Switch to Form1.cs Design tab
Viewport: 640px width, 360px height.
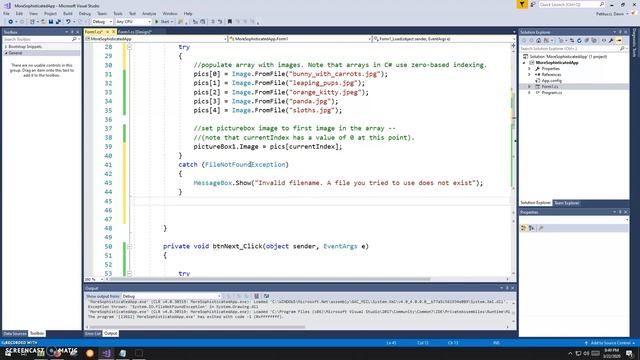[135, 31]
